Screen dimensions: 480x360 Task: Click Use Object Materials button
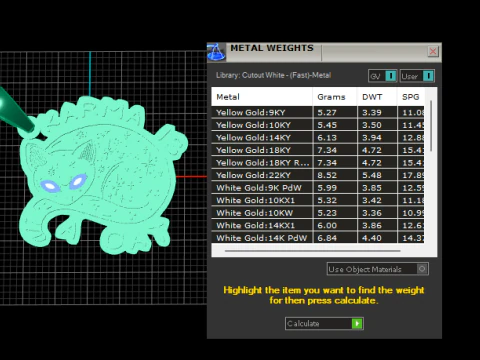click(x=378, y=269)
